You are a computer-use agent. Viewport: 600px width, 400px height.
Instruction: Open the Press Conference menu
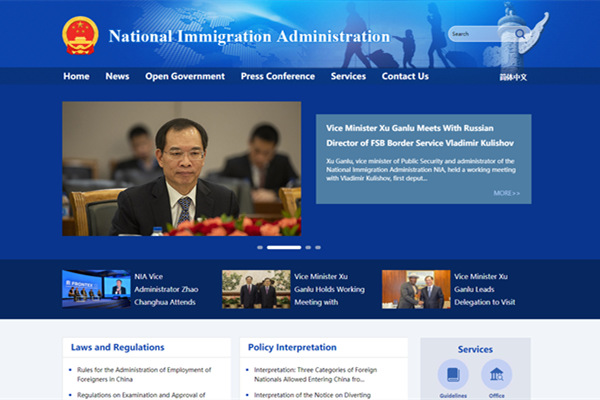[x=278, y=76]
